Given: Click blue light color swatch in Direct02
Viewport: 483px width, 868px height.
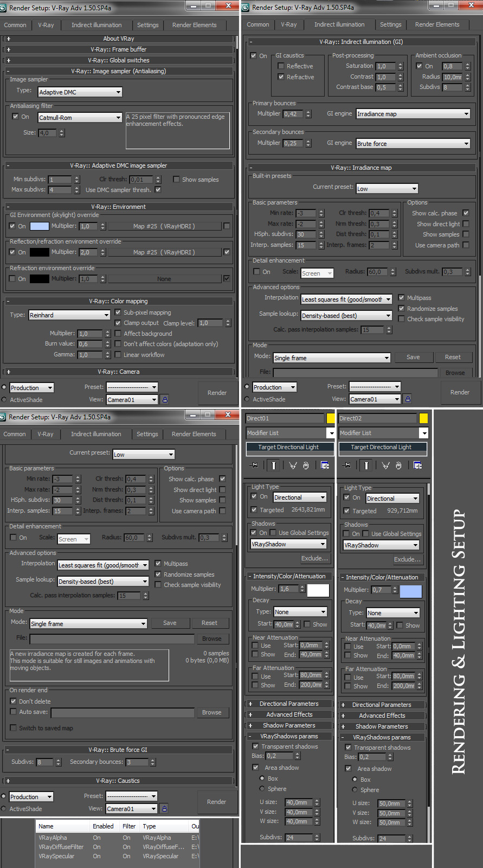Looking at the screenshot, I should tap(411, 591).
